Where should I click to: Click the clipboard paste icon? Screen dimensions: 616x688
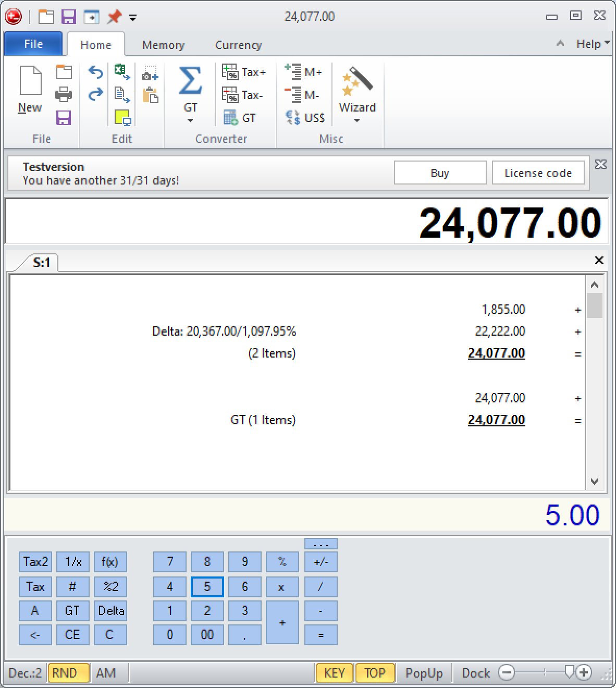[150, 95]
